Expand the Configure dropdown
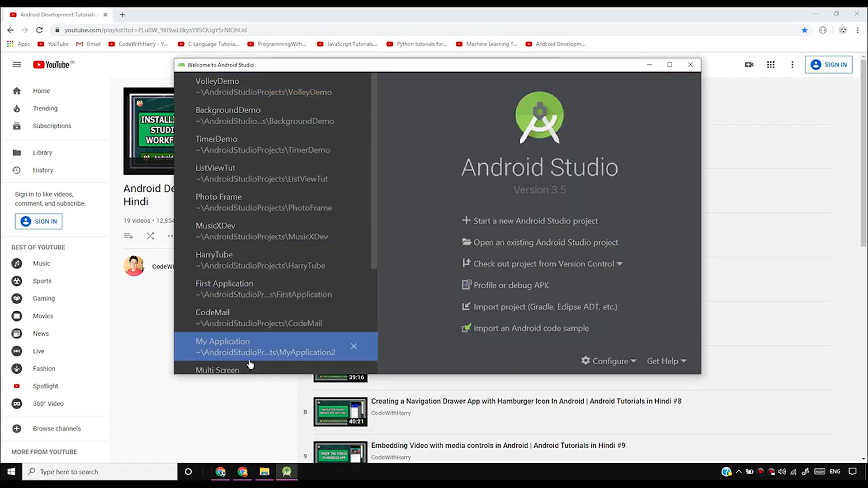 pos(609,361)
